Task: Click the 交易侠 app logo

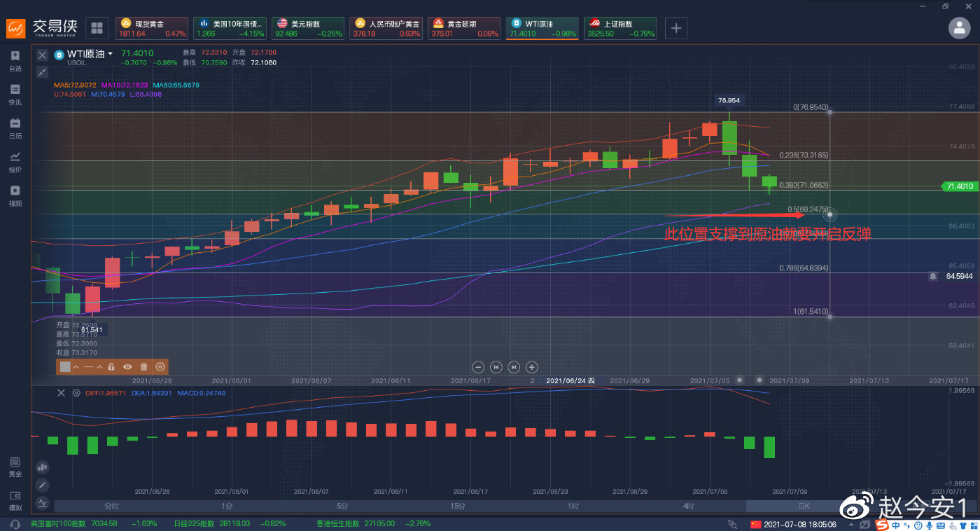Action: [x=43, y=28]
